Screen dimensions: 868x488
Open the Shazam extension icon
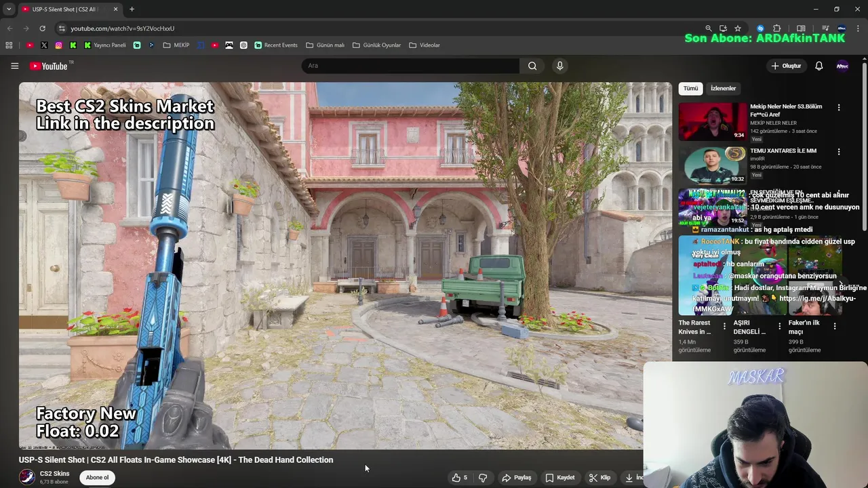click(760, 28)
